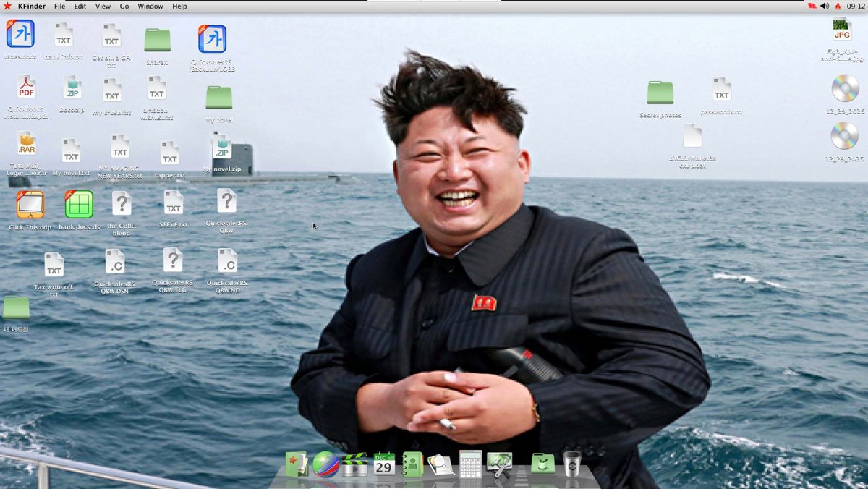Select the Docs.zip archive icon

(72, 88)
